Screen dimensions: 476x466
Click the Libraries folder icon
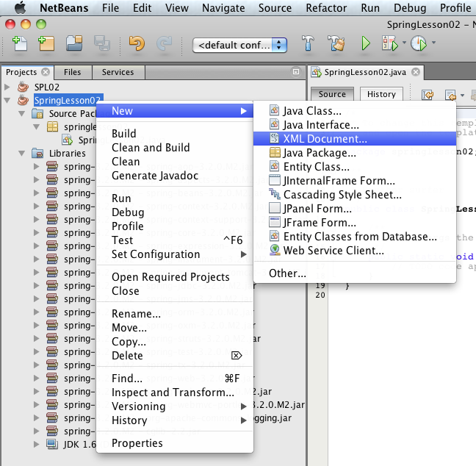click(x=37, y=153)
